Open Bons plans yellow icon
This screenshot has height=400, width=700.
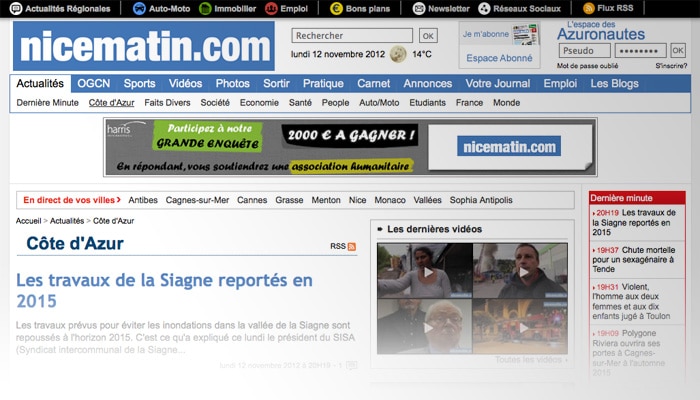[x=337, y=8]
